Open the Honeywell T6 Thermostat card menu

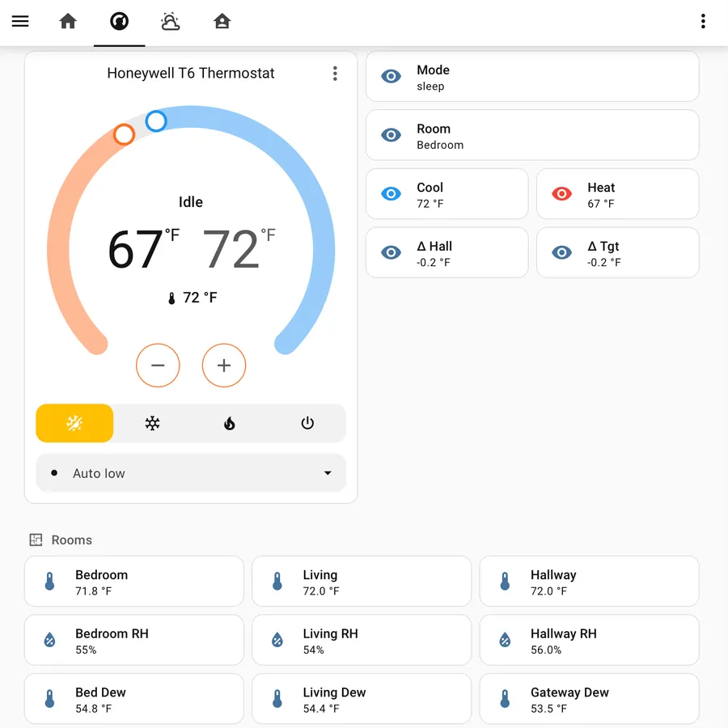point(335,74)
